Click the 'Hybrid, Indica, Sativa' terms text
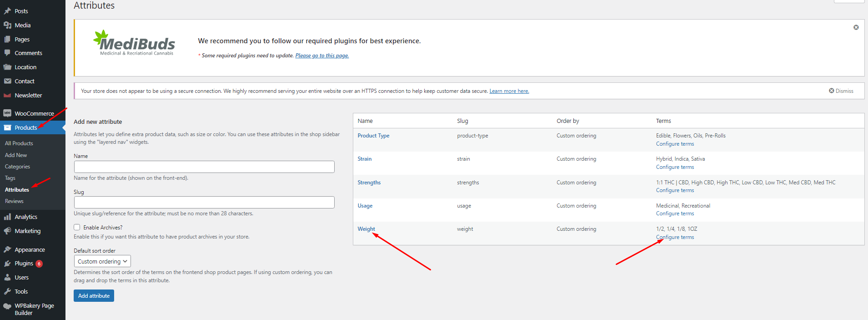The image size is (868, 320). click(x=680, y=159)
